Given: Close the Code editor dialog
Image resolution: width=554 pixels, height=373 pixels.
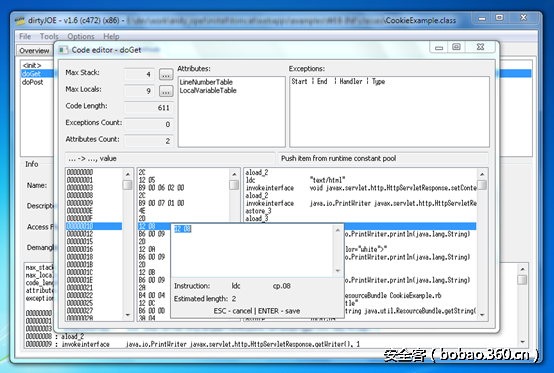Looking at the screenshot, I should (480, 47).
